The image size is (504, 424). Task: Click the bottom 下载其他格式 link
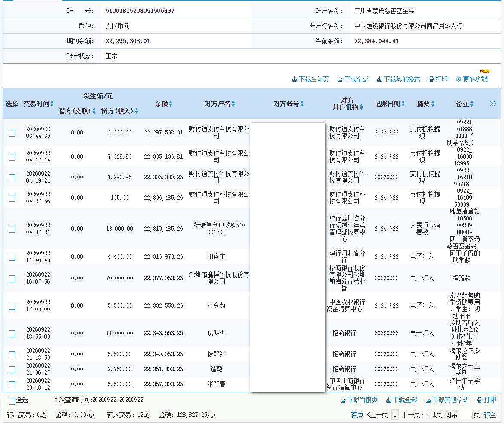click(x=447, y=400)
